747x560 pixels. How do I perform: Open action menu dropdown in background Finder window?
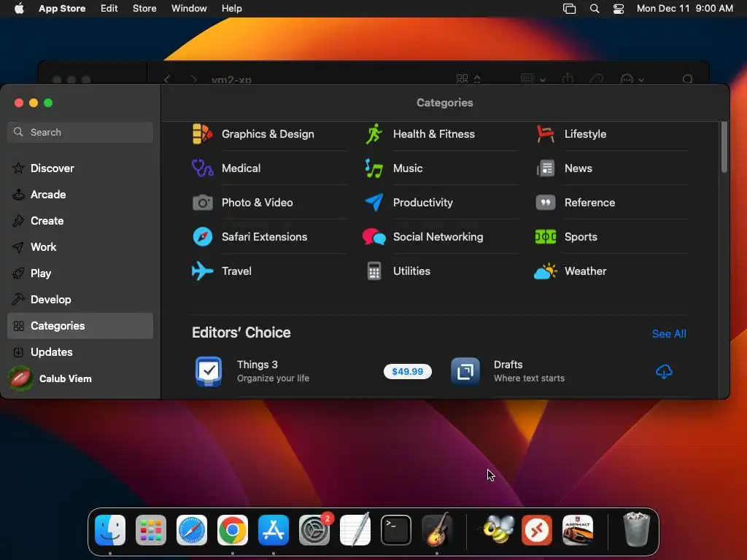point(632,79)
